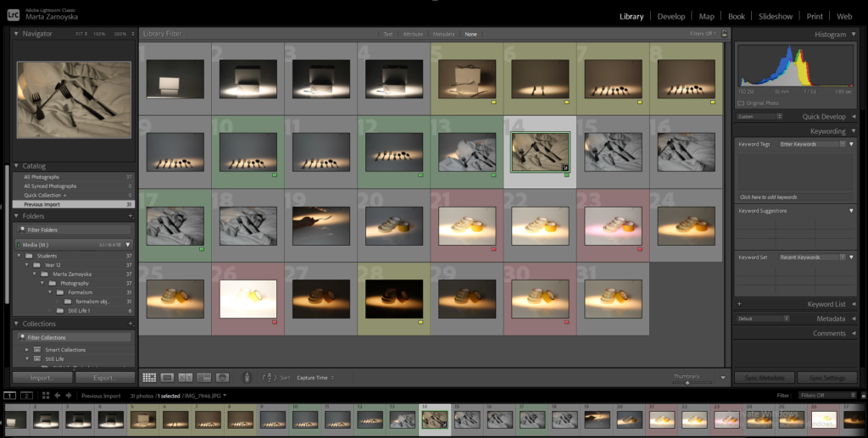Collapse the Catalog panel
Image resolution: width=868 pixels, height=438 pixels.
tap(16, 166)
